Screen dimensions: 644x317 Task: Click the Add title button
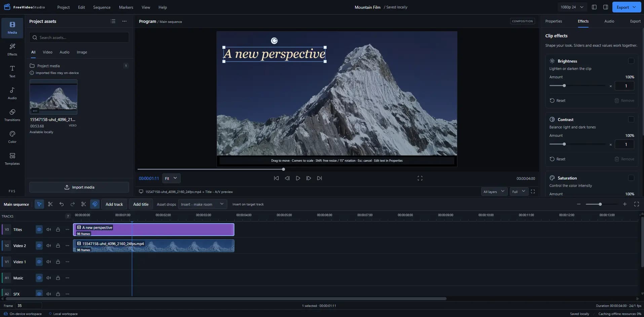[141, 204]
